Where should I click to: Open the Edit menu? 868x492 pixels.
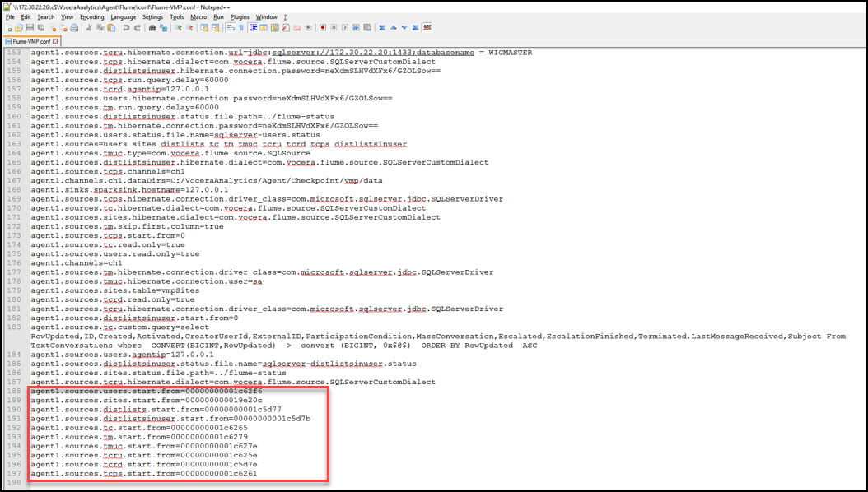[26, 17]
